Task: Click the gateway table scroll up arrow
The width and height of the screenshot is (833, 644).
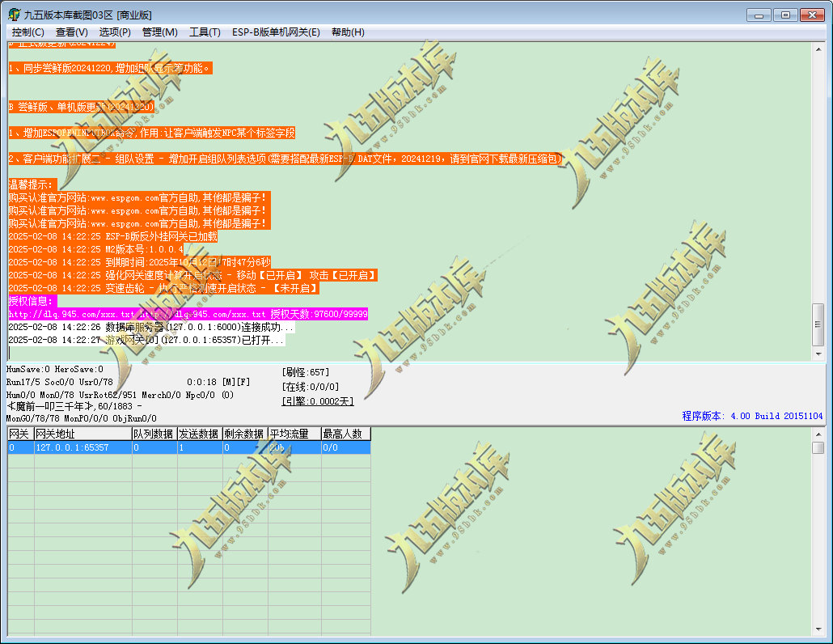Action: (818, 434)
